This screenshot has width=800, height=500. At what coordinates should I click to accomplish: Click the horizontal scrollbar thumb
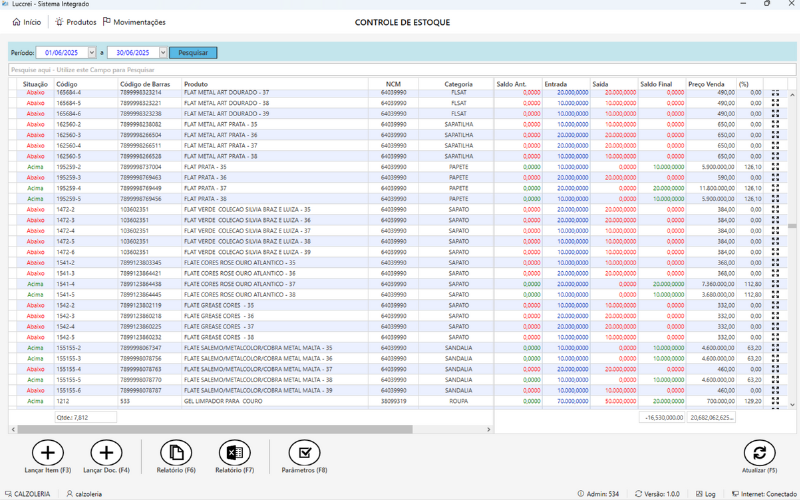click(215, 430)
